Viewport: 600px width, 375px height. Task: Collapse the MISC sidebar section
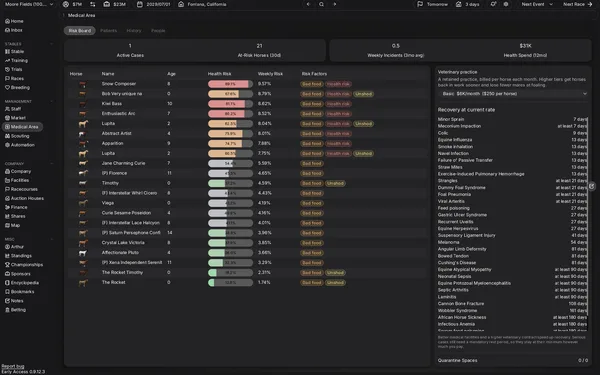(52, 239)
